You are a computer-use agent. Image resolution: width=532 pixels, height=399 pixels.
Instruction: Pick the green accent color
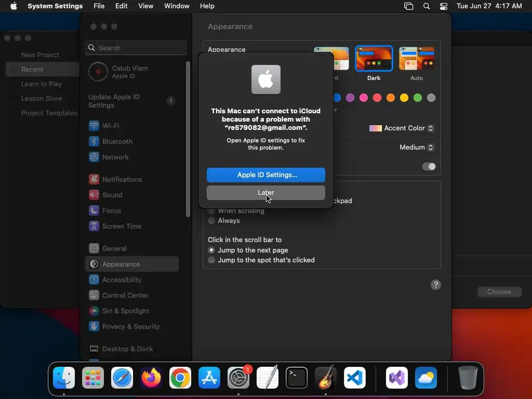pos(418,98)
